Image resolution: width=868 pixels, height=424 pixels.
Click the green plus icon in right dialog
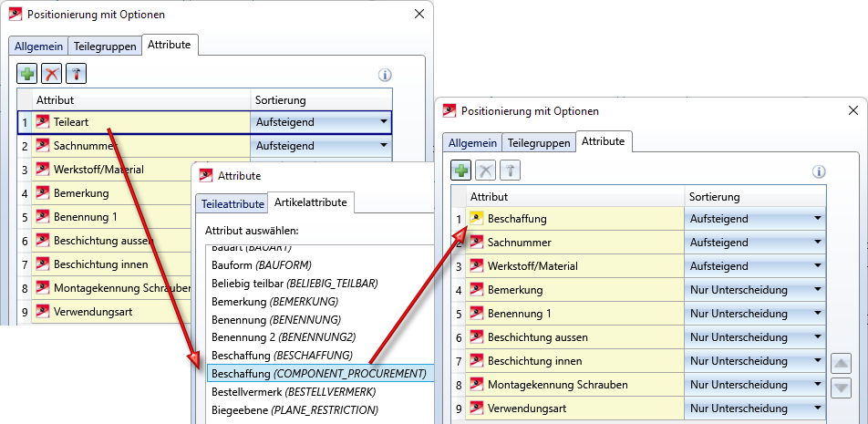[461, 171]
